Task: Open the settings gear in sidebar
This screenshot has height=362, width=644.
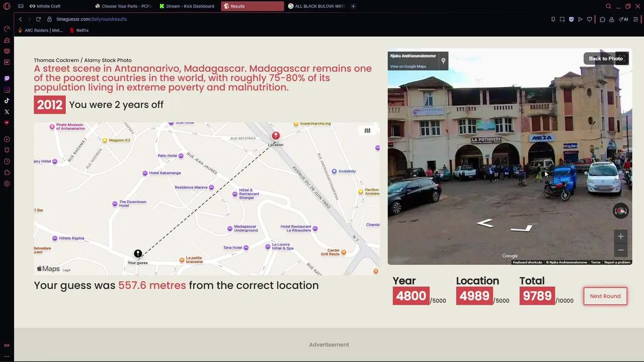Action: click(7, 184)
